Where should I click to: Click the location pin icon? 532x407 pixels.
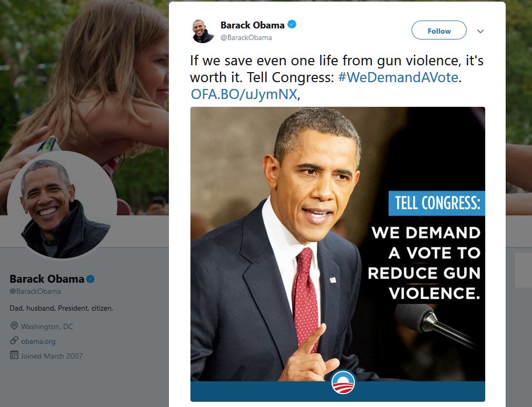(x=14, y=326)
